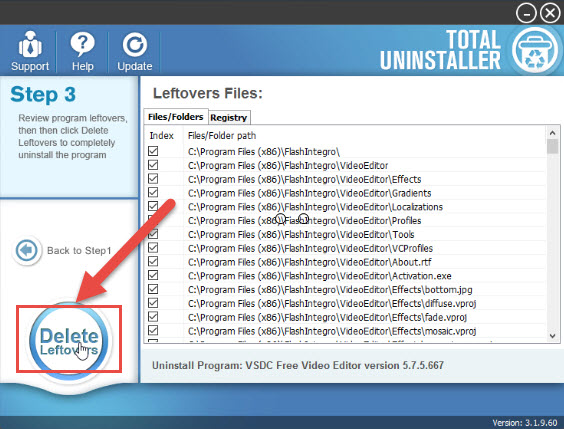Screen dimensions: 564x429
Task: Select the Effects\mosaic.vproj path
Action: point(332,331)
